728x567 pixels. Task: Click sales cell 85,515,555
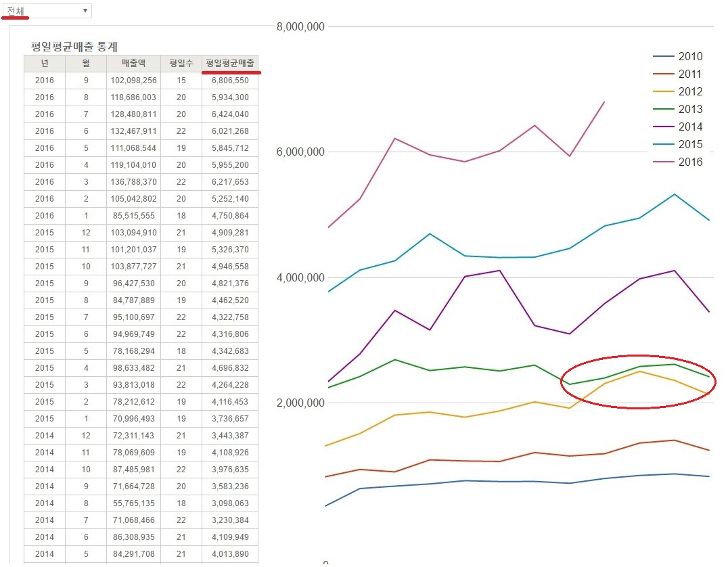[134, 215]
